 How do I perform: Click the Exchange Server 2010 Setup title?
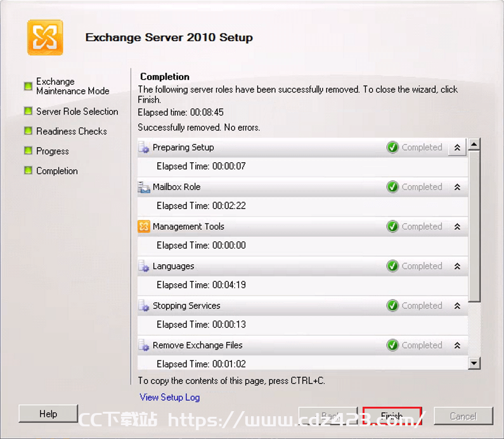pos(169,37)
